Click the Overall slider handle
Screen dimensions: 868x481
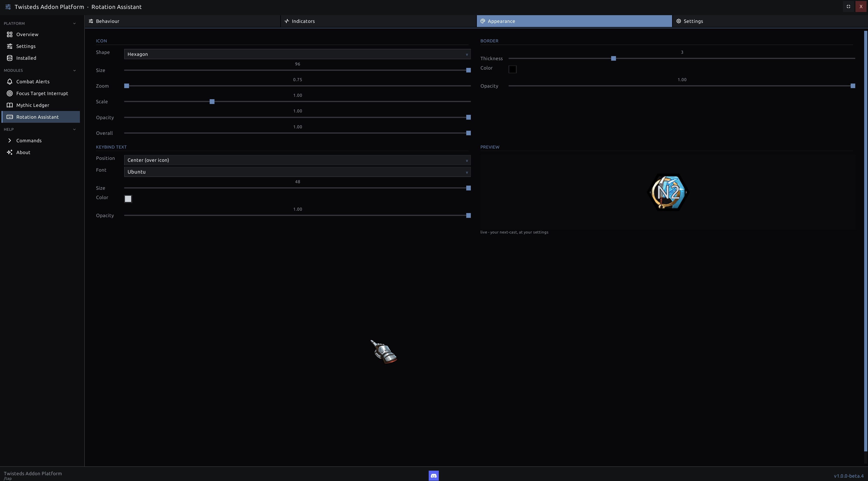tap(468, 133)
